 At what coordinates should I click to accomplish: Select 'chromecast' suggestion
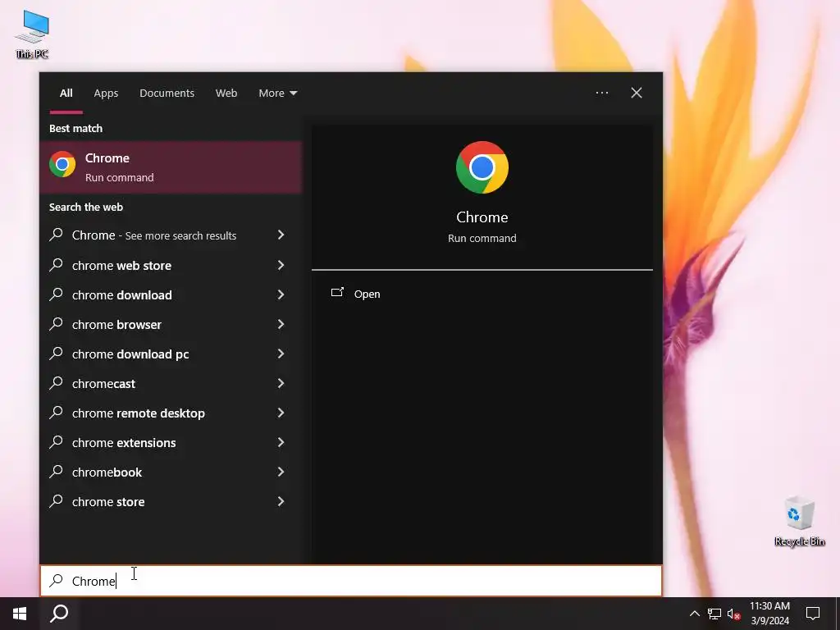point(171,383)
